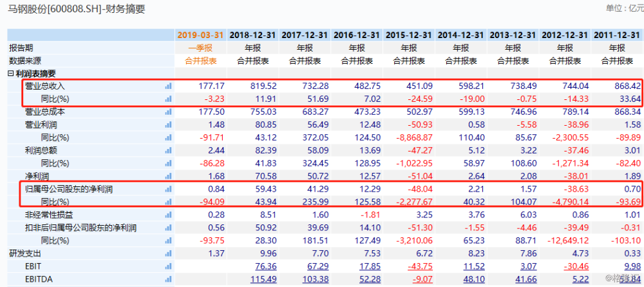Open chart icon for 归属母公司股东的净利润 同比(%) row

click(x=168, y=202)
